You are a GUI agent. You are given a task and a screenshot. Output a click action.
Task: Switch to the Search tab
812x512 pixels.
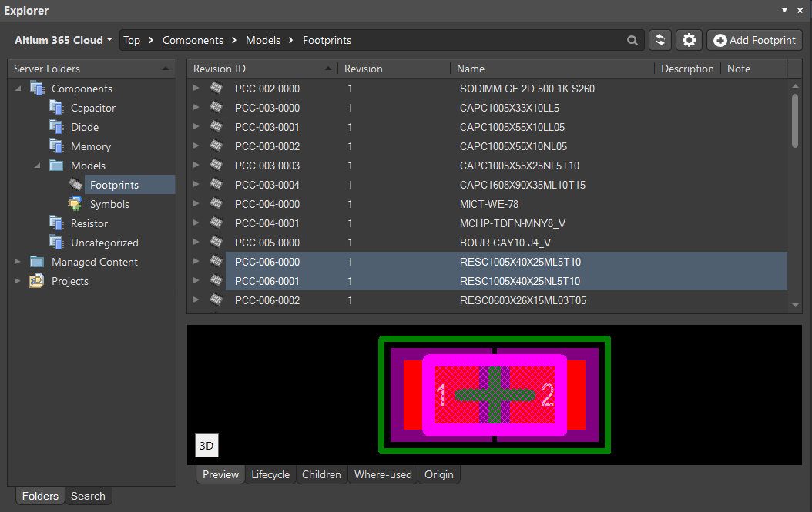[88, 496]
